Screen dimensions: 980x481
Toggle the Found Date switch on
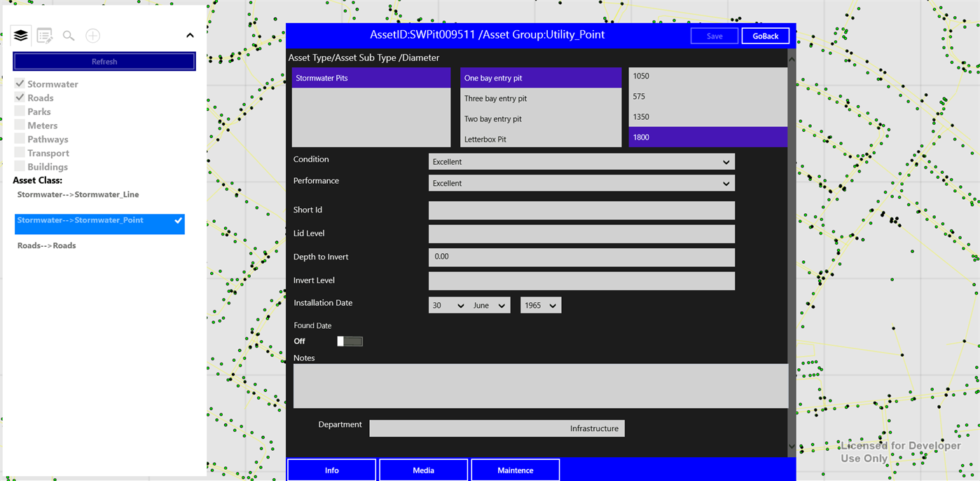[349, 341]
